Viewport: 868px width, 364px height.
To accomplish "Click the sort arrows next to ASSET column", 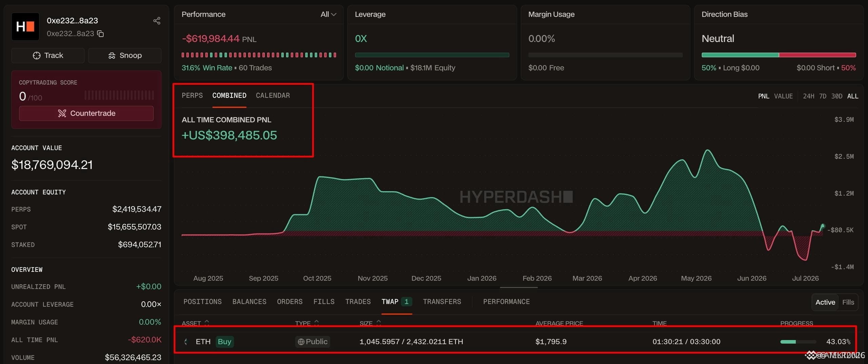I will tap(207, 323).
